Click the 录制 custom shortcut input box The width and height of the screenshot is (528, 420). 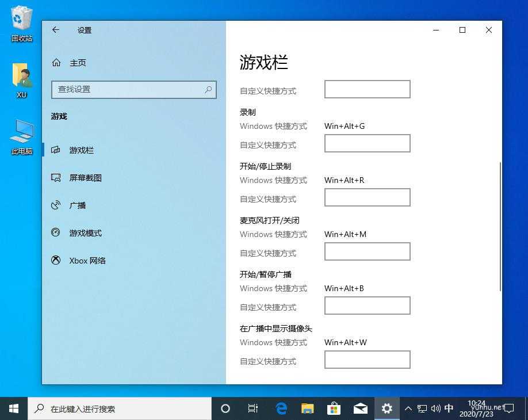(367, 143)
